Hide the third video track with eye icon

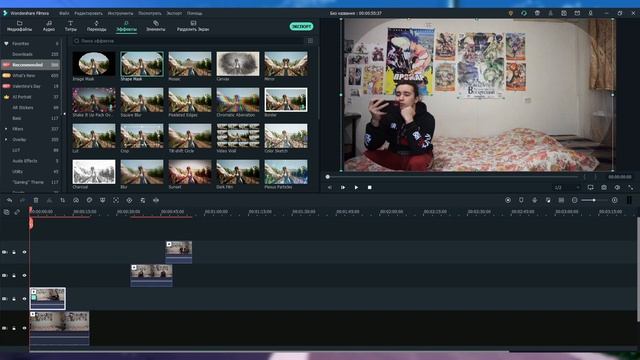(24, 299)
